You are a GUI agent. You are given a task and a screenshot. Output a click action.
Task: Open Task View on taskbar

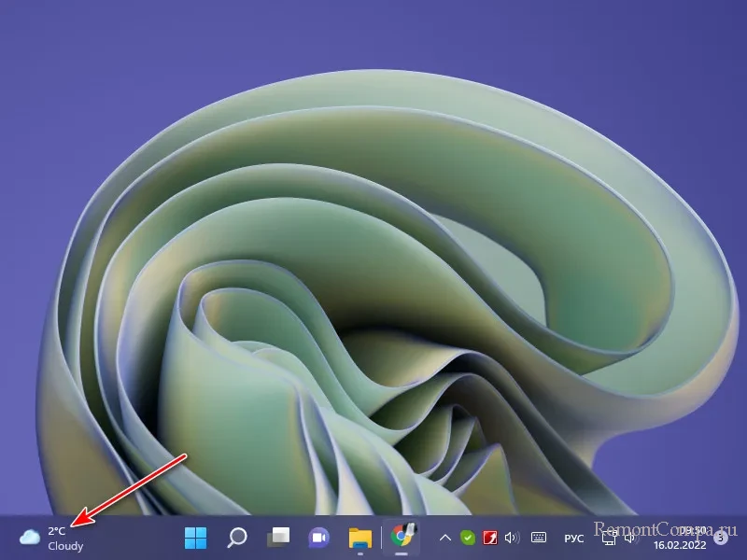(x=278, y=538)
